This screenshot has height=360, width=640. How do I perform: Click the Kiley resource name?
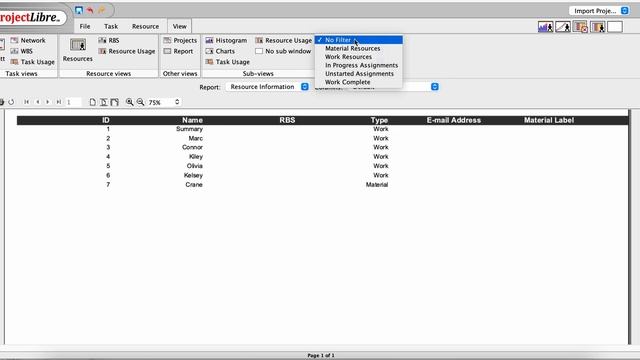[x=196, y=157]
